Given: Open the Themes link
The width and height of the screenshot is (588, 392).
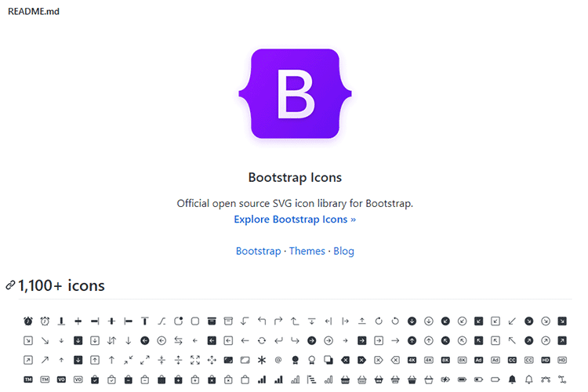Looking at the screenshot, I should point(307,251).
